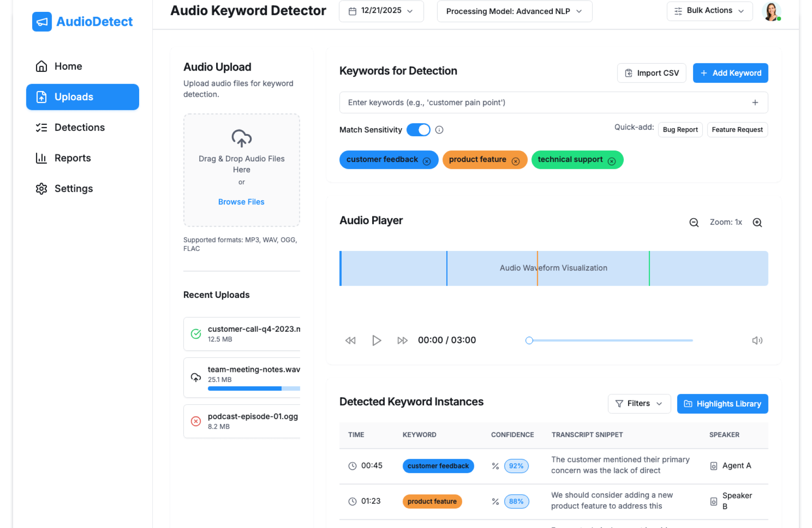
Task: Remove the technical support keyword tag
Action: (x=612, y=161)
